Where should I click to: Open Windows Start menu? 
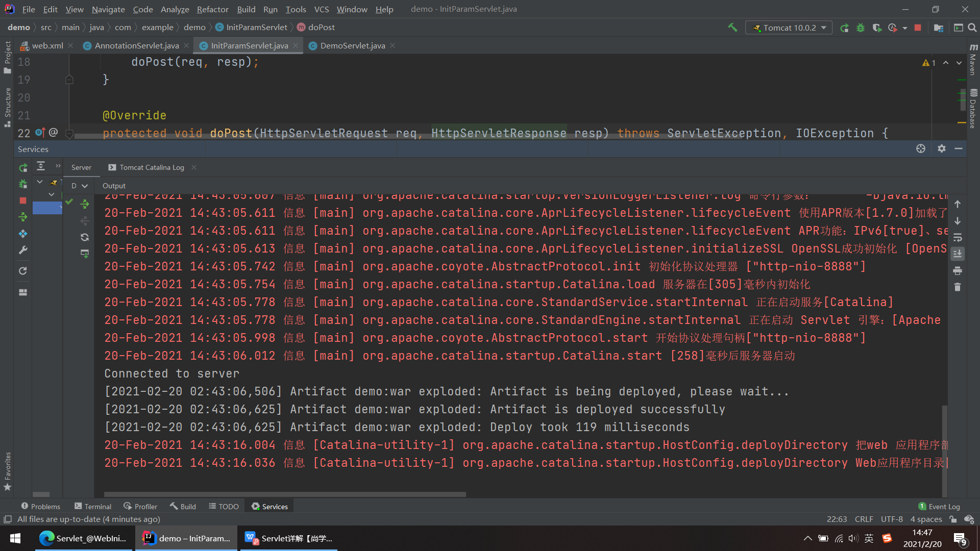15,538
